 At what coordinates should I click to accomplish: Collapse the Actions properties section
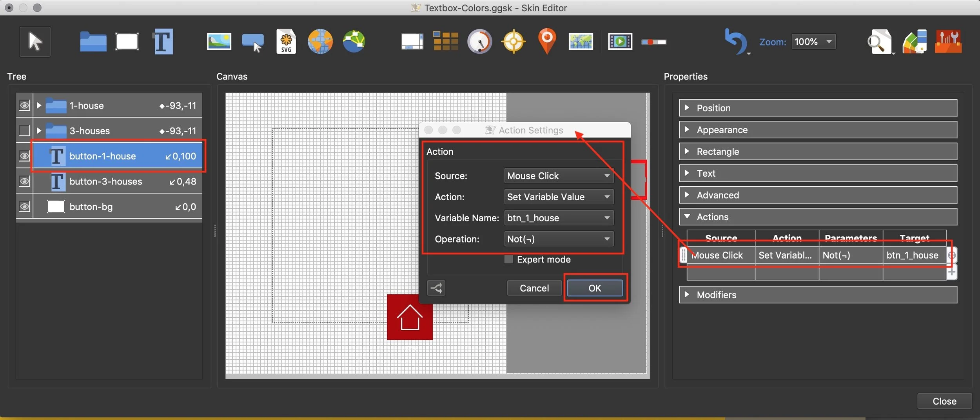818,217
